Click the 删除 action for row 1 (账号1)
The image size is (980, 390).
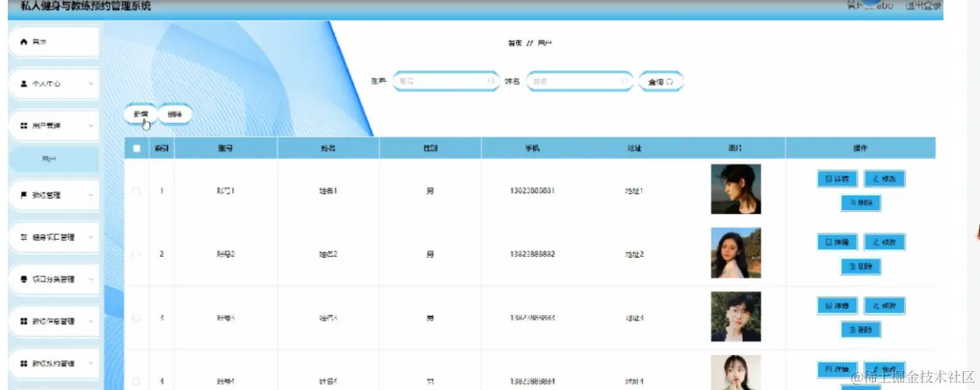861,203
